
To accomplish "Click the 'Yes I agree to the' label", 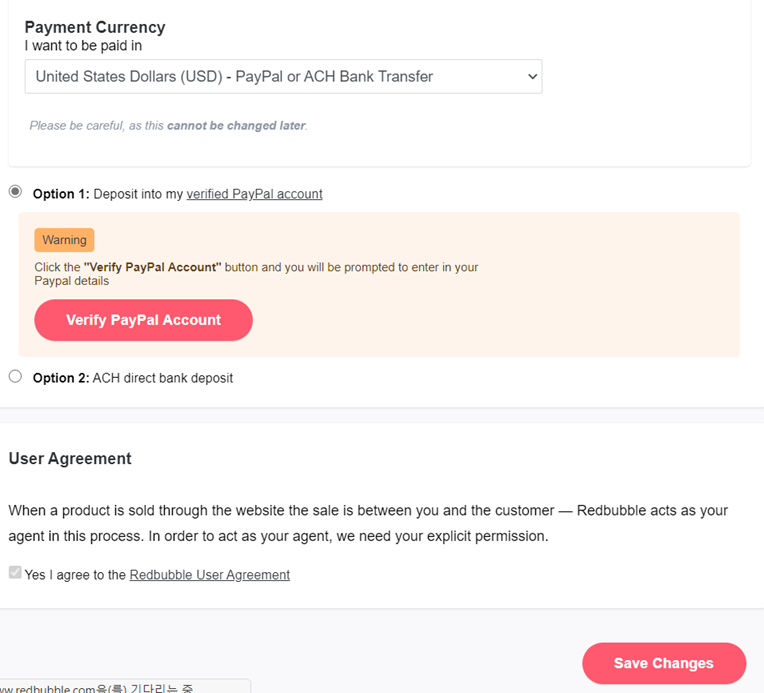I will pyautogui.click(x=76, y=575).
